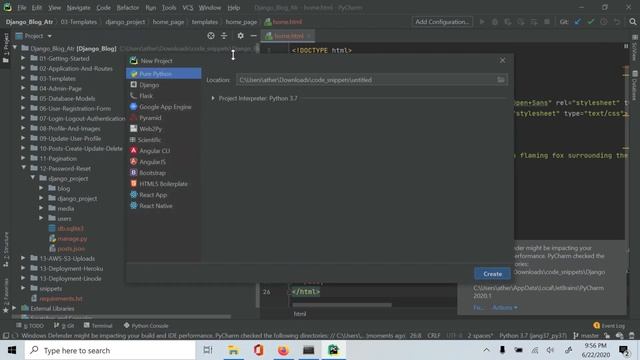The image size is (640, 360).
Task: Open the VCS menu
Action: 187,7
